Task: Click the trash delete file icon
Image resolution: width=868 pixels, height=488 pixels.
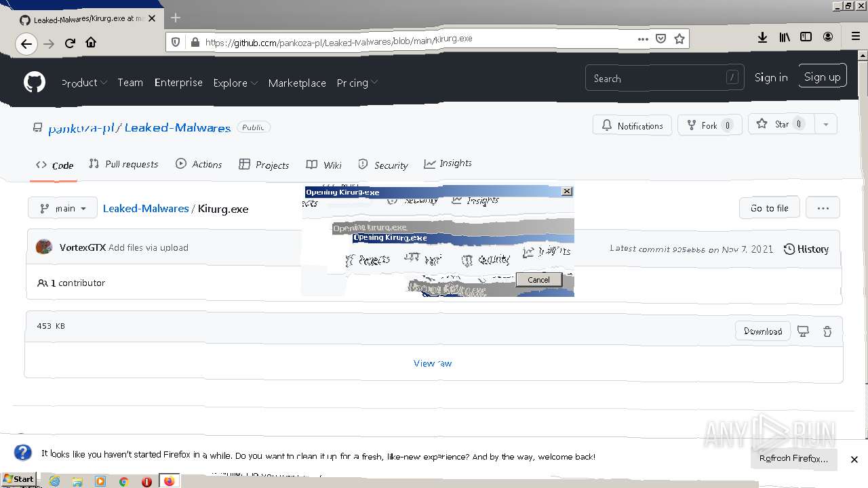Action: pyautogui.click(x=827, y=331)
